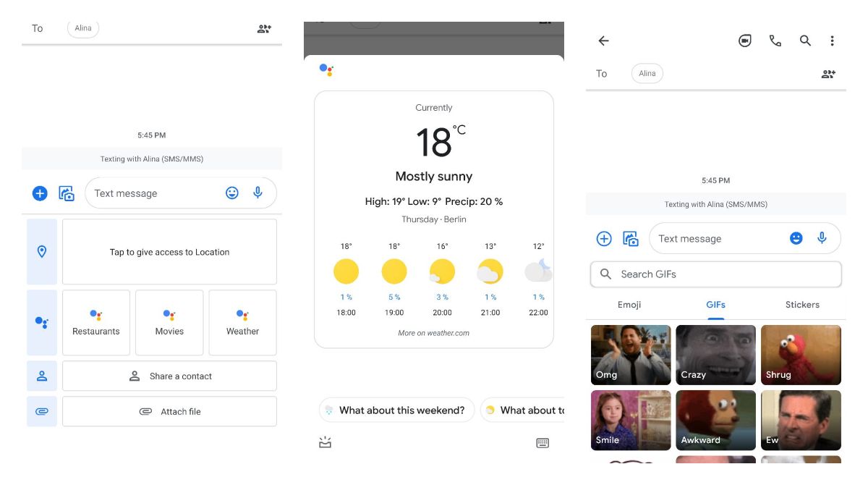
Task: Open the camera/gallery attachment icon
Action: [x=66, y=193]
